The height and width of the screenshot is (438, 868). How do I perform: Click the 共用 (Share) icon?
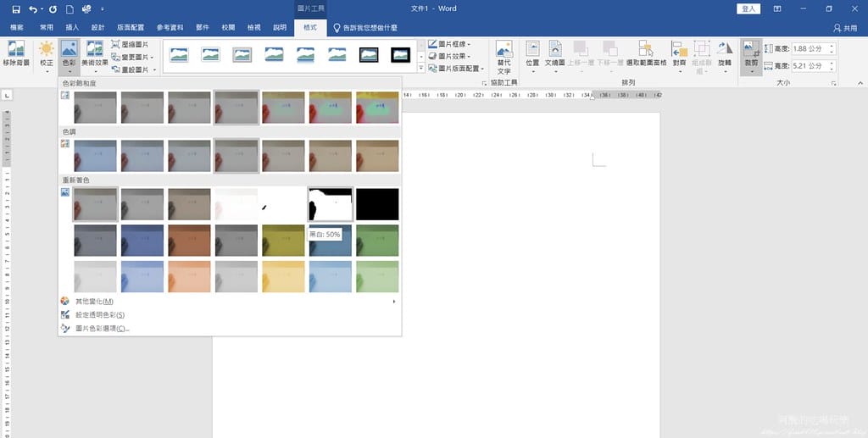tap(837, 28)
